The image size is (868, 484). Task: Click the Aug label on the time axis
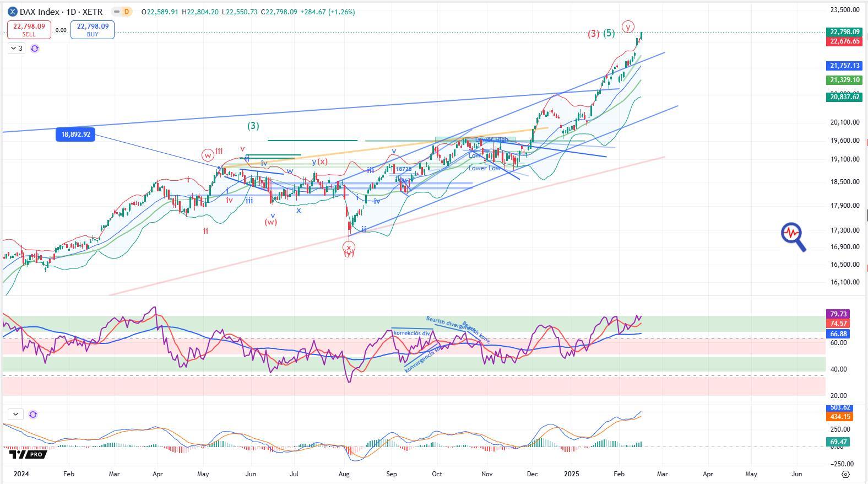pos(344,474)
